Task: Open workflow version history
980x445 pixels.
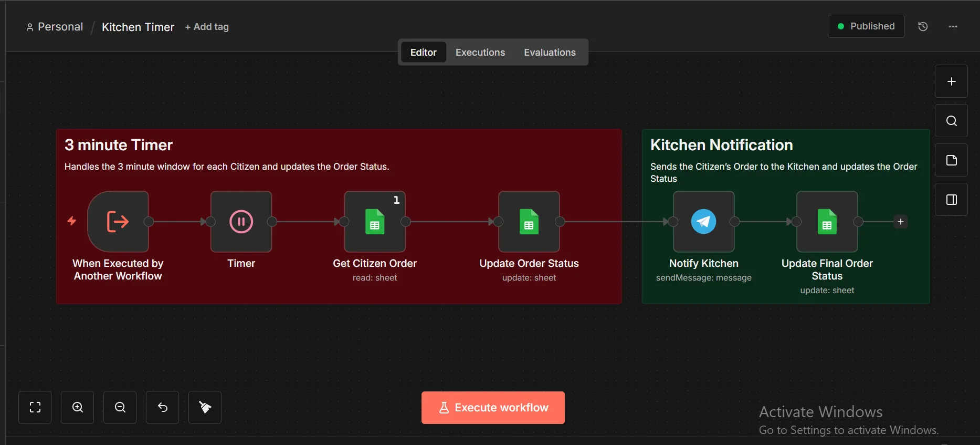Action: [x=923, y=26]
